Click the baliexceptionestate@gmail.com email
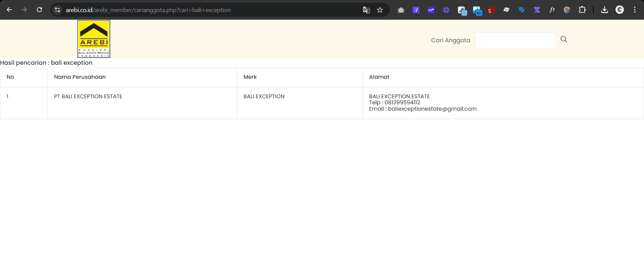644x271 pixels. [432, 109]
